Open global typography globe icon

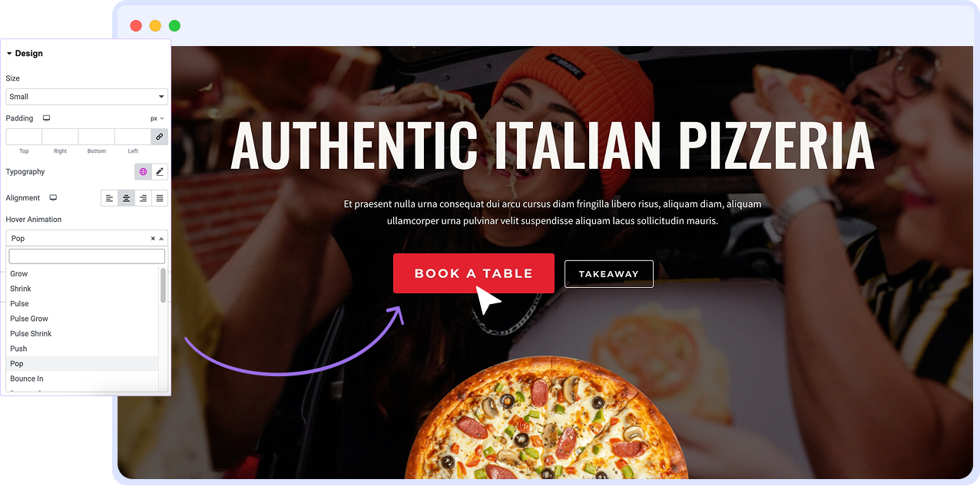coord(143,172)
